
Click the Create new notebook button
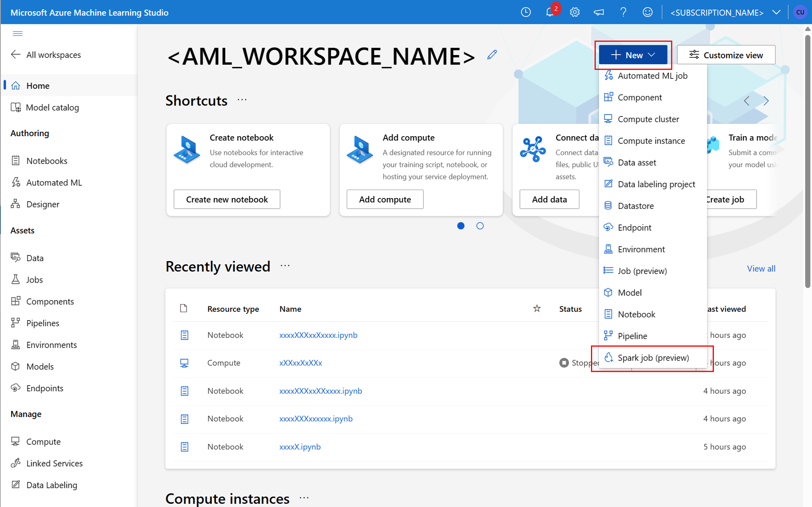point(227,198)
